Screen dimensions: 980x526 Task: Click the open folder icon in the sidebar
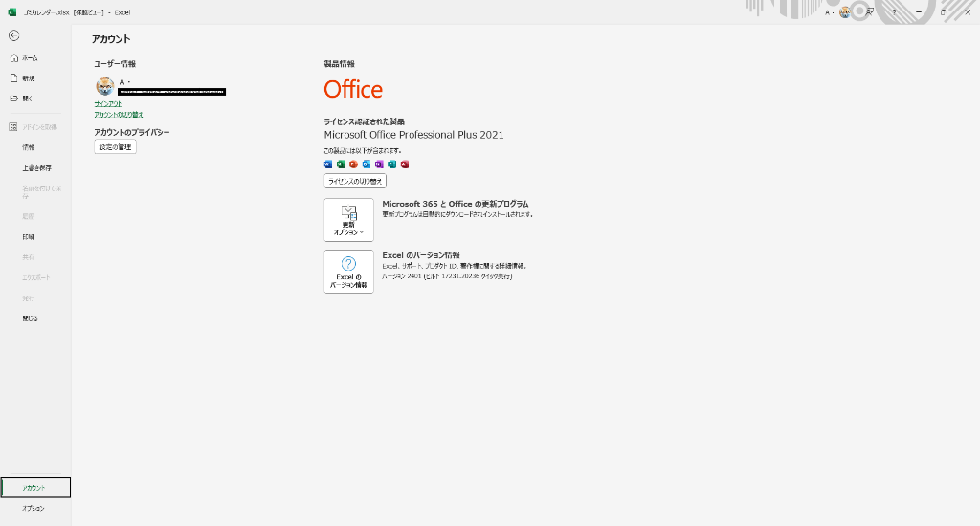point(13,99)
